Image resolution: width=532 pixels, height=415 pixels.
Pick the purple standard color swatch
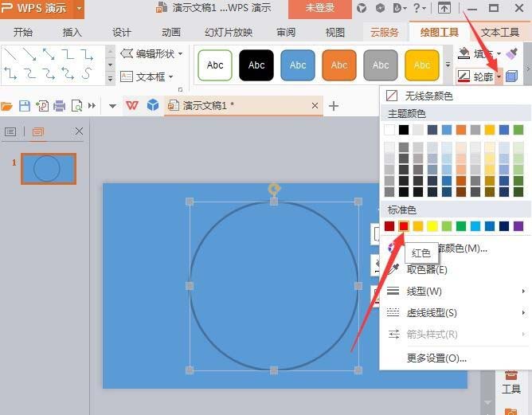[518, 226]
